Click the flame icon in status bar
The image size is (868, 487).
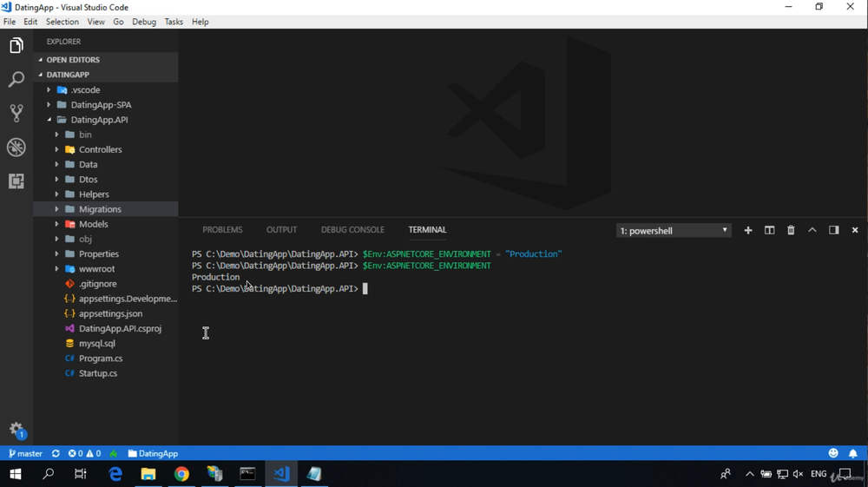[114, 453]
